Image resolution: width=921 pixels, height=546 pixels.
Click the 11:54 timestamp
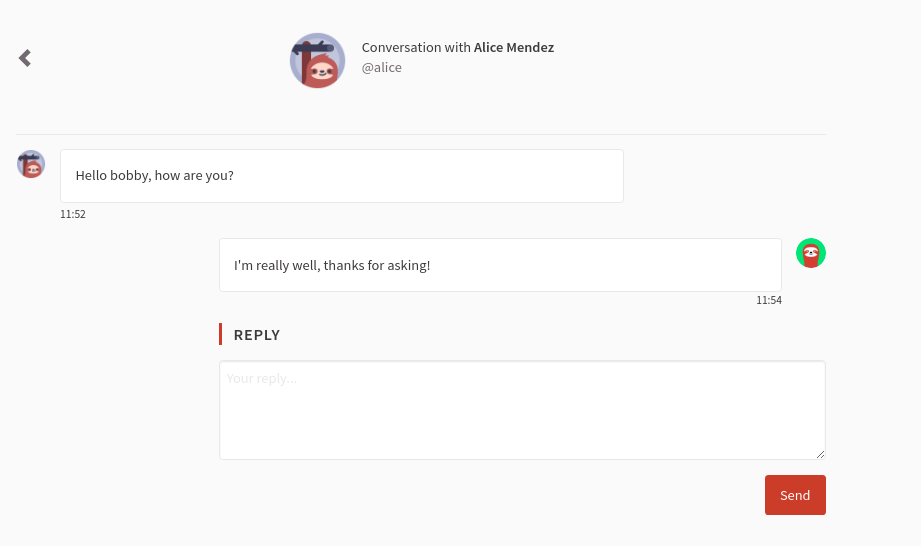(x=769, y=300)
